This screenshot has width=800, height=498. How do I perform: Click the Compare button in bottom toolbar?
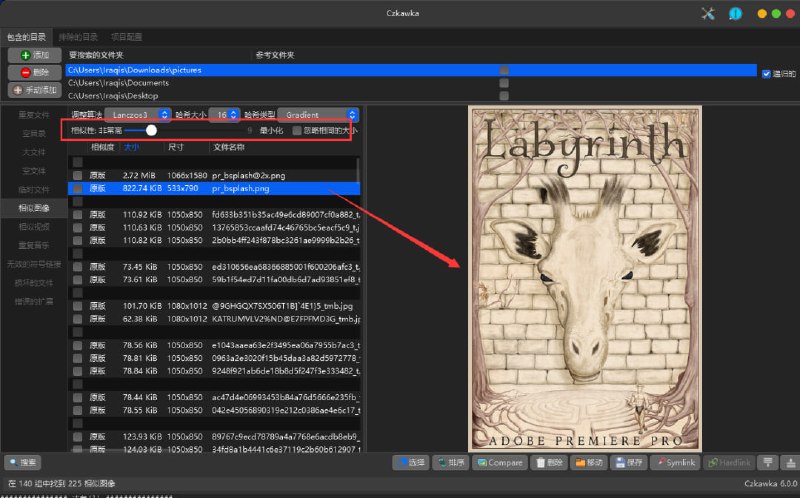499,463
